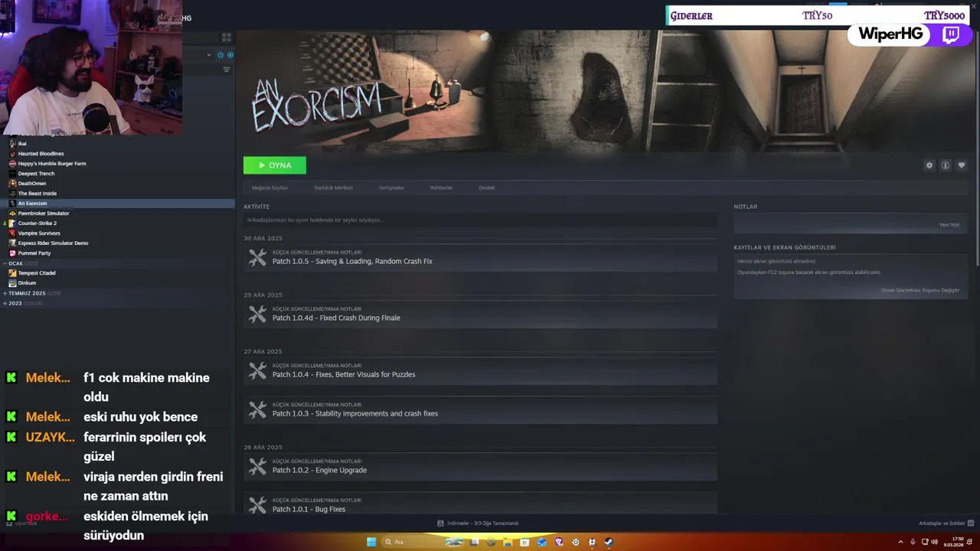Image resolution: width=980 pixels, height=551 pixels.
Task: Click the activity status input field
Action: 481,220
